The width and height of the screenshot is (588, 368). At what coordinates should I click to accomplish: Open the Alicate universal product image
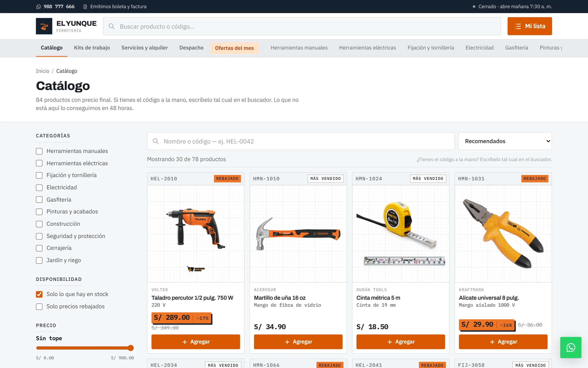coord(503,234)
